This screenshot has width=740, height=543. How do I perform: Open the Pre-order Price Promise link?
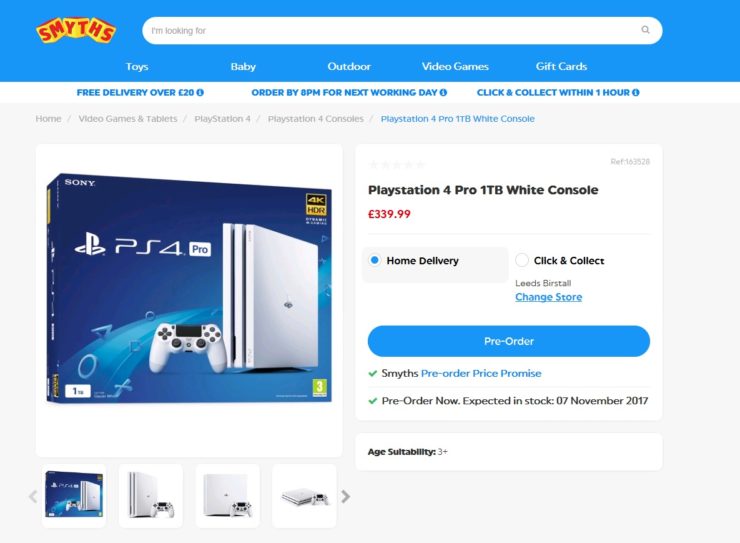click(x=481, y=373)
